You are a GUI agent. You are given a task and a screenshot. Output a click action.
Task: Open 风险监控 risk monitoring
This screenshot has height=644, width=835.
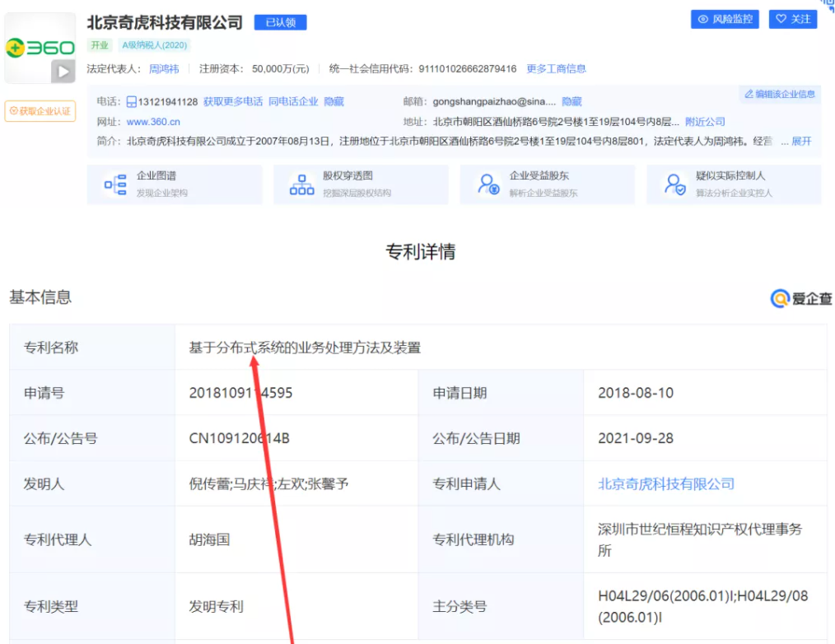pos(725,19)
